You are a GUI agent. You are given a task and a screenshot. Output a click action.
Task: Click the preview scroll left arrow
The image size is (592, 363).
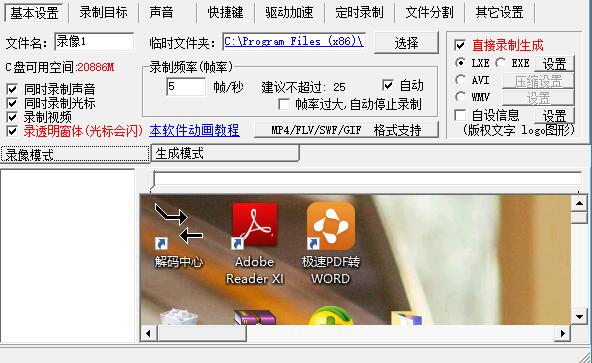148,334
